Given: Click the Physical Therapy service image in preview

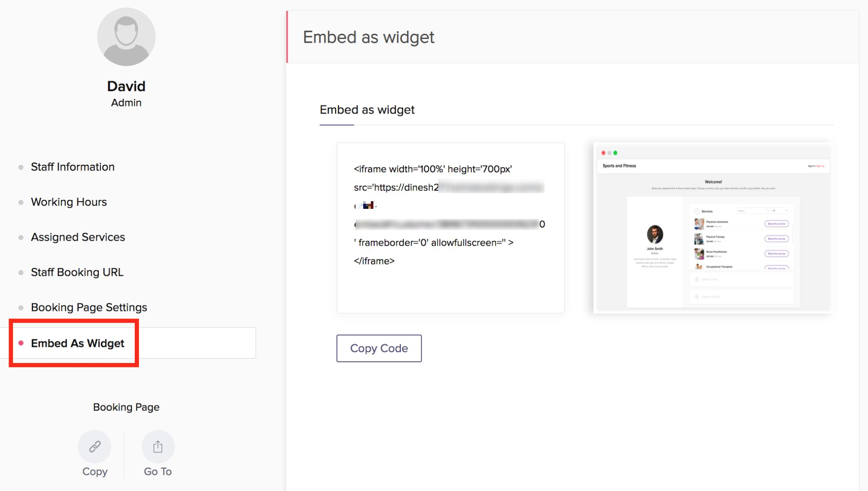Looking at the screenshot, I should click(x=698, y=239).
